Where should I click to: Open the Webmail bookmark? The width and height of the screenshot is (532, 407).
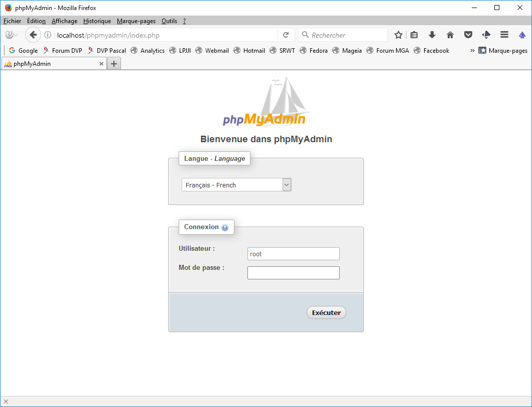coord(212,50)
